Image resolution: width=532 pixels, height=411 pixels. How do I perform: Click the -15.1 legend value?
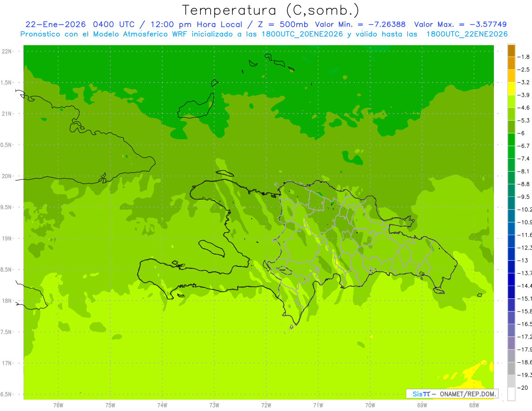(x=524, y=298)
